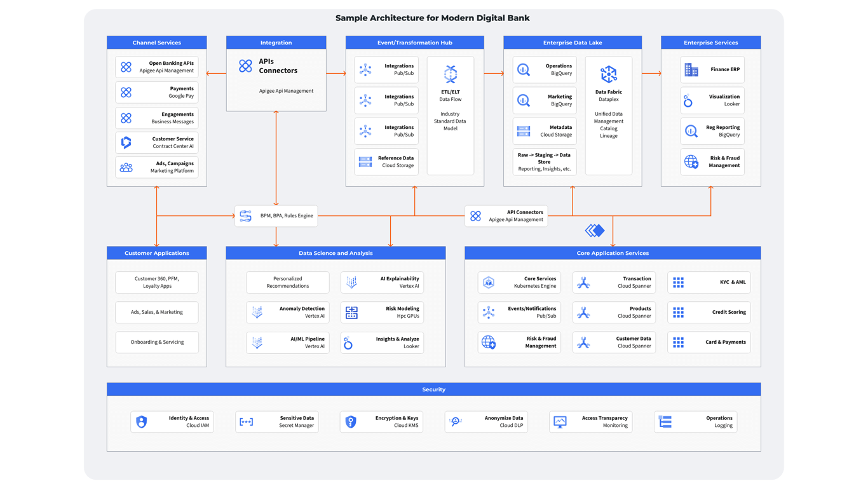Image resolution: width=868 pixels, height=488 pixels.
Task: Select the Customer Service Contact Center icon
Action: coord(126,142)
